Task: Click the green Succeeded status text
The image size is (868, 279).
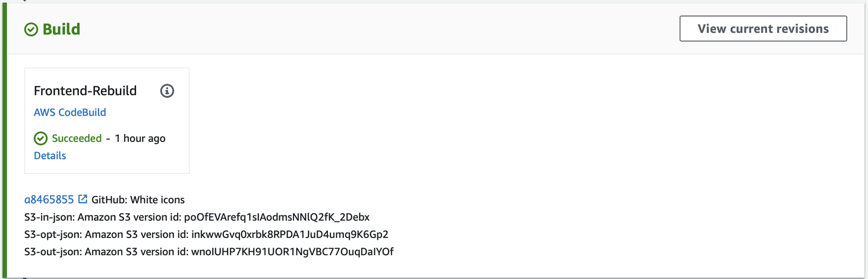Action: coord(77,138)
